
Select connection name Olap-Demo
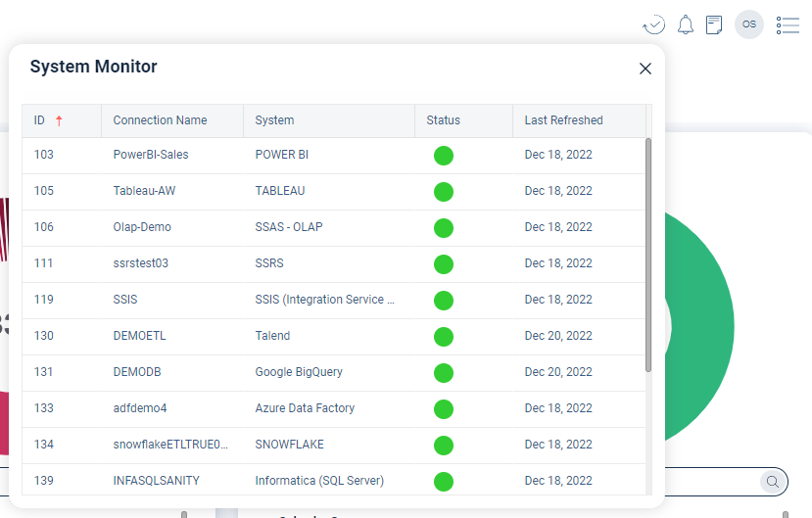(x=142, y=226)
